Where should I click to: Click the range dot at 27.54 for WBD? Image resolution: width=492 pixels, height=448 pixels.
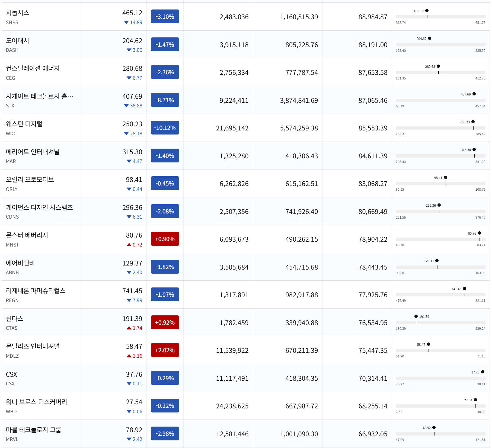(x=475, y=400)
